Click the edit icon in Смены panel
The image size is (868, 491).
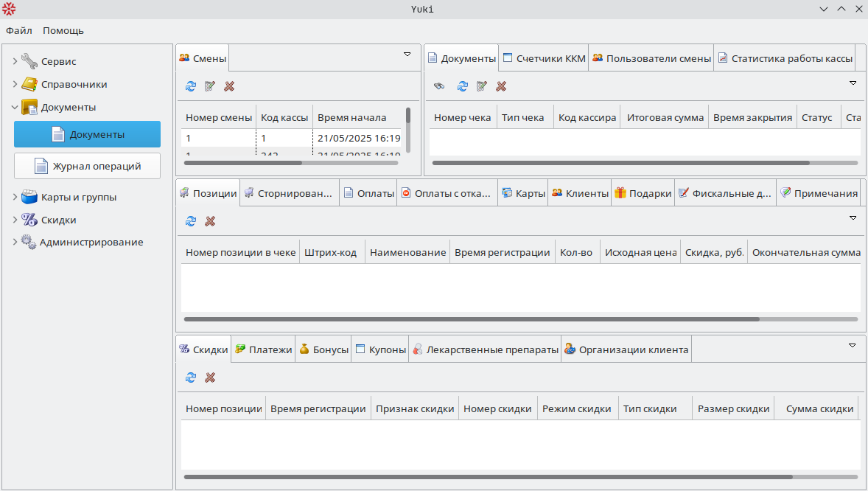tap(210, 86)
